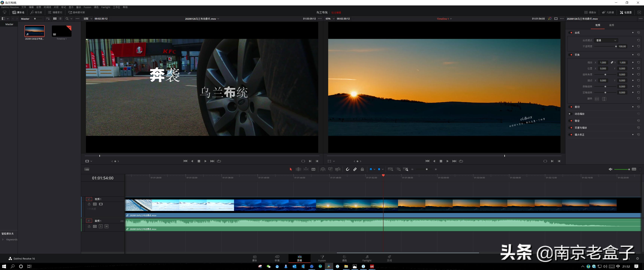Expand the Keywords smart bin
Viewport: 644px width, 270px height.
coord(3,240)
